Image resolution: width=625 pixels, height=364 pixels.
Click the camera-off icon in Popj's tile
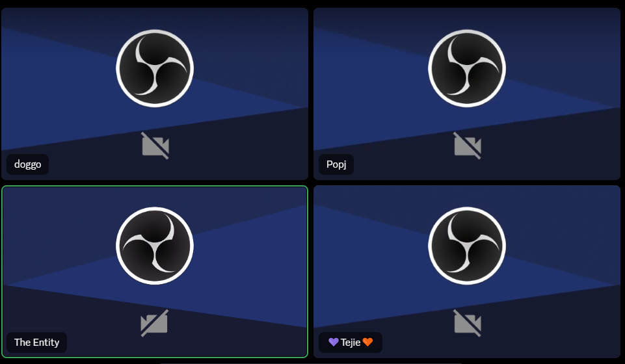(x=468, y=146)
